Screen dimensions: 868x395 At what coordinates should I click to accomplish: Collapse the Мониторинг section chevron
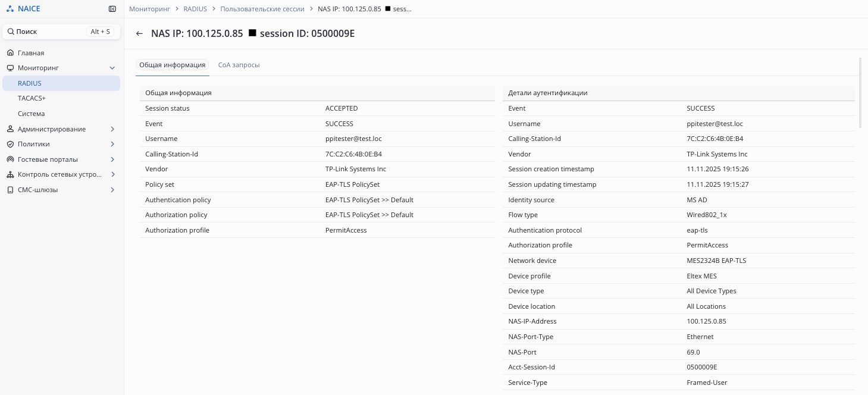[x=112, y=68]
